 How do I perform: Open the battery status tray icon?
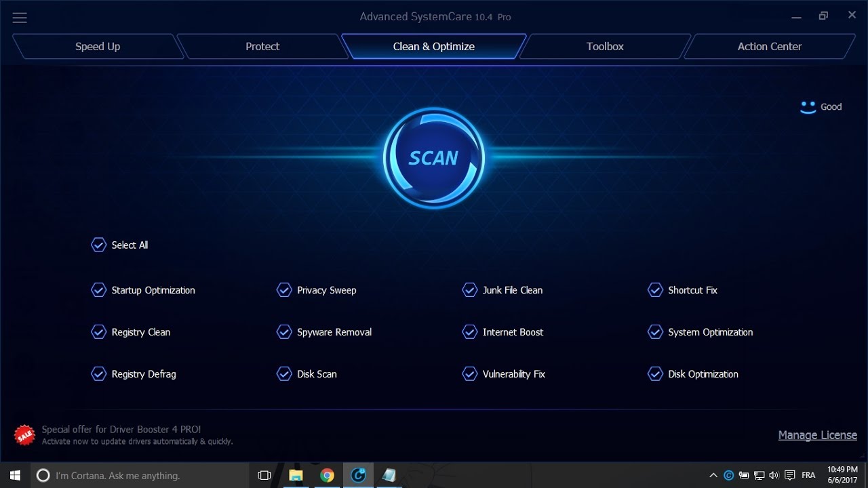click(744, 476)
